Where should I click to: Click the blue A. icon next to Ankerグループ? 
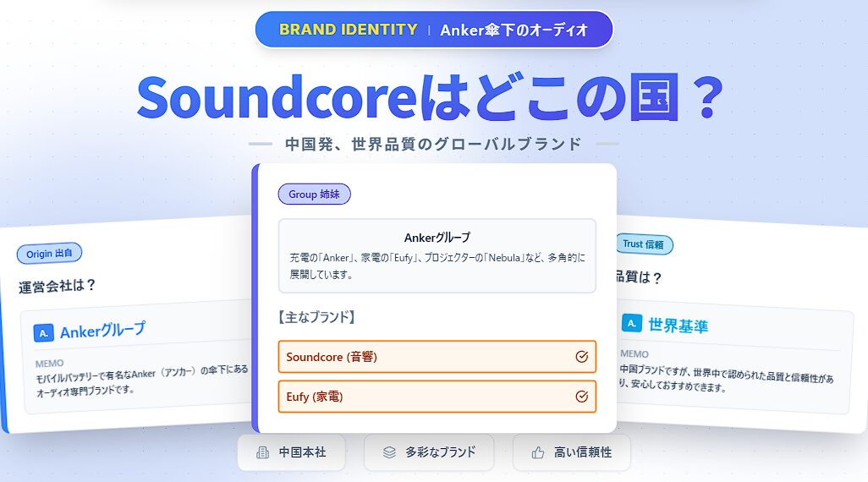click(44, 333)
